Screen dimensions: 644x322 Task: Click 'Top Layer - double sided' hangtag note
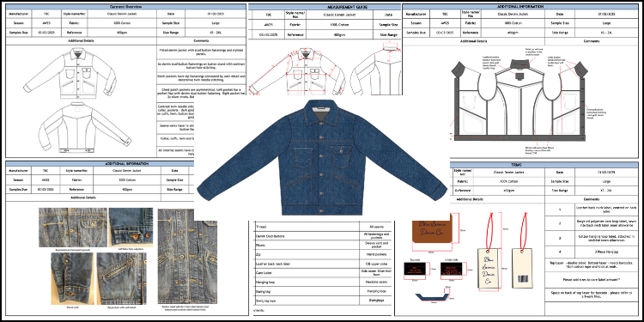click(x=592, y=264)
